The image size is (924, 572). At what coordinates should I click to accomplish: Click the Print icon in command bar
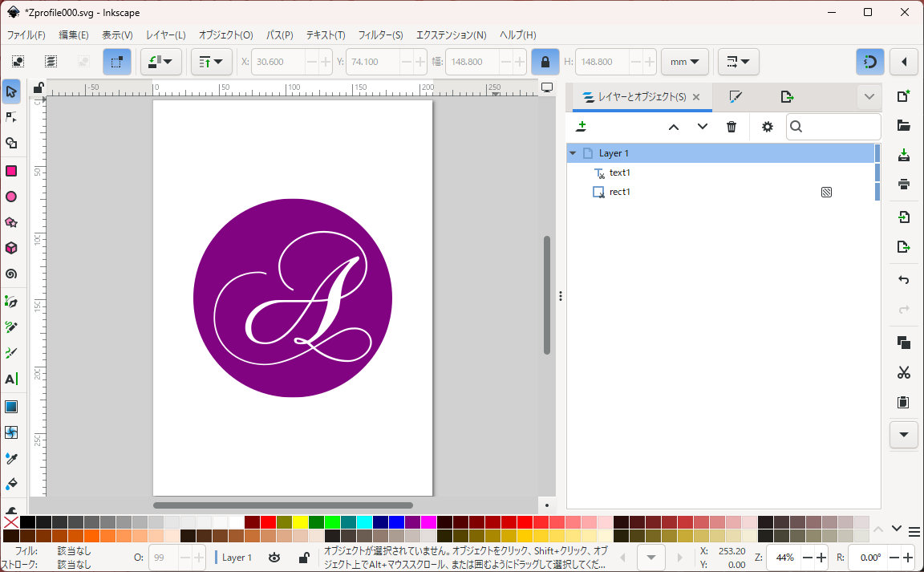(x=903, y=184)
